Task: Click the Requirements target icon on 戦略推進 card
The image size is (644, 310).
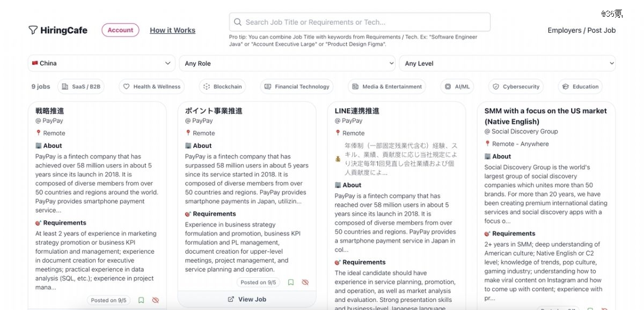Action: click(x=38, y=223)
